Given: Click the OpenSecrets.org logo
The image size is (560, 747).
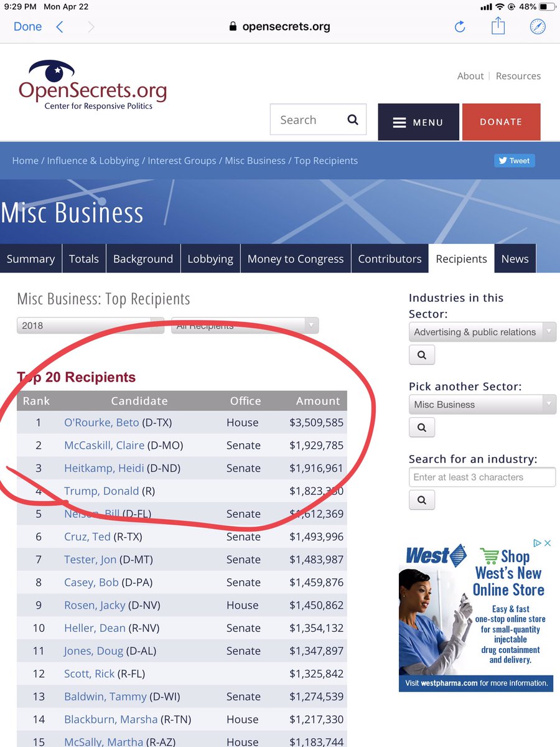Looking at the screenshot, I should [93, 85].
